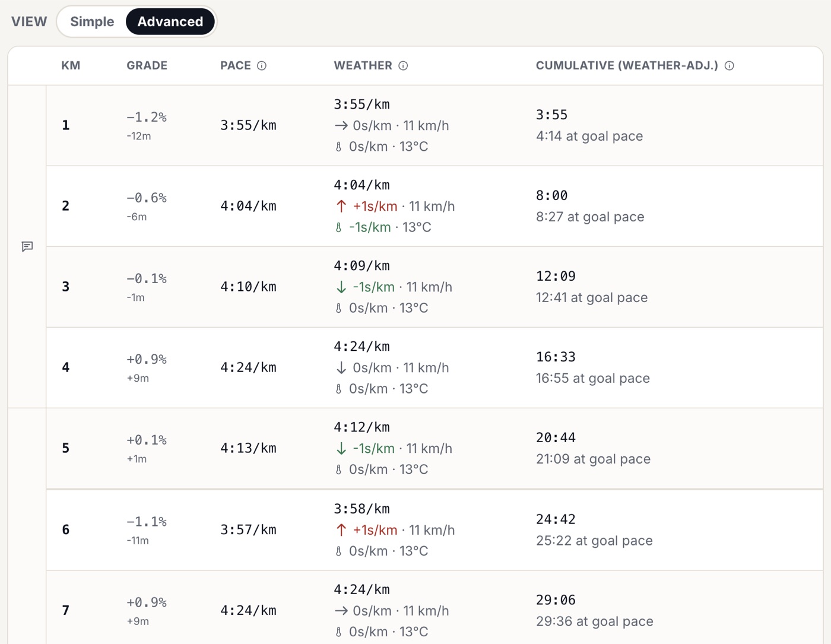Click the 25:22 at goal pace text
This screenshot has width=831, height=644.
pos(594,541)
